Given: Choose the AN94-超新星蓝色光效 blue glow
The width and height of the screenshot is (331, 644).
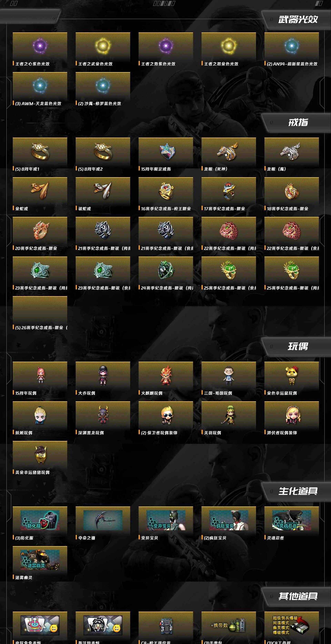Looking at the screenshot, I should click(292, 49).
